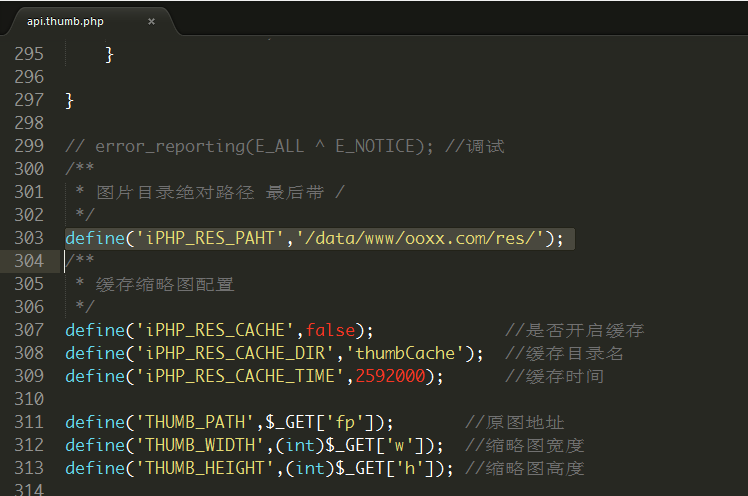Click line number 311 in gutter
This screenshot has height=496, width=748.
click(x=29, y=422)
